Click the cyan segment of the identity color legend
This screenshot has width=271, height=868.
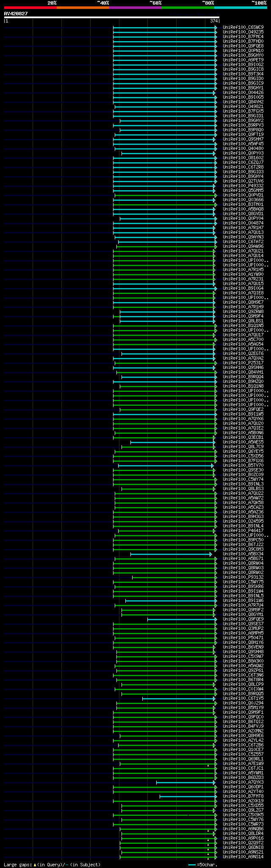[x=240, y=8]
